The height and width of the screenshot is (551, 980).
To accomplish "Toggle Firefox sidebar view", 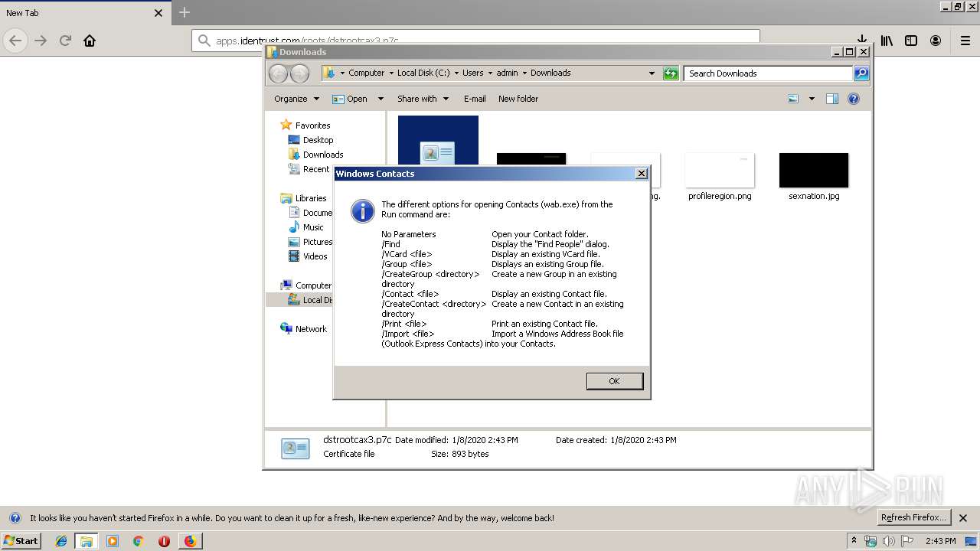I will coord(911,41).
